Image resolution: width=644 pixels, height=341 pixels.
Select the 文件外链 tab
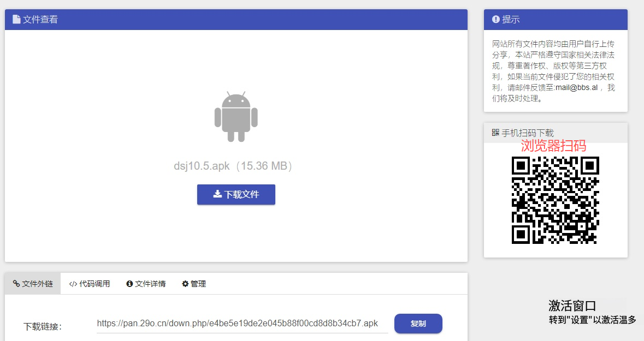click(x=33, y=284)
